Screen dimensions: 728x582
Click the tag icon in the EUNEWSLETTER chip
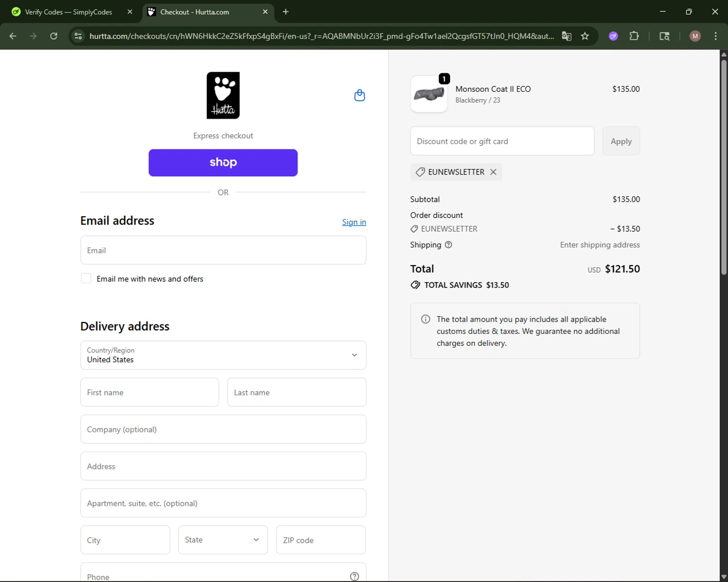(x=420, y=172)
